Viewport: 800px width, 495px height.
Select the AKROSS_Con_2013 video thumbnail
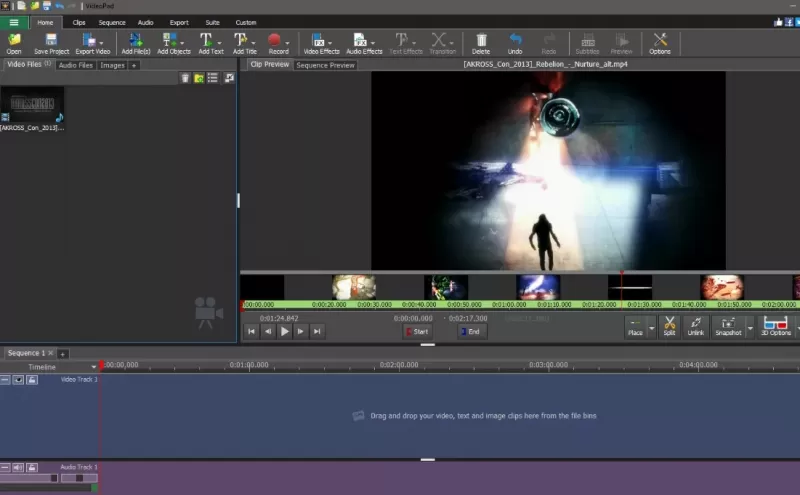[x=32, y=106]
